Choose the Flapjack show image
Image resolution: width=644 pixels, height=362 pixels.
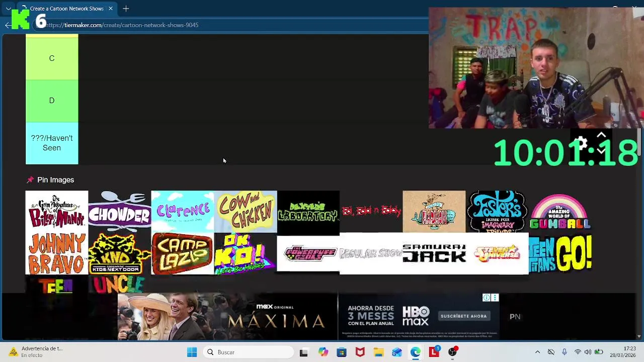[434, 212]
